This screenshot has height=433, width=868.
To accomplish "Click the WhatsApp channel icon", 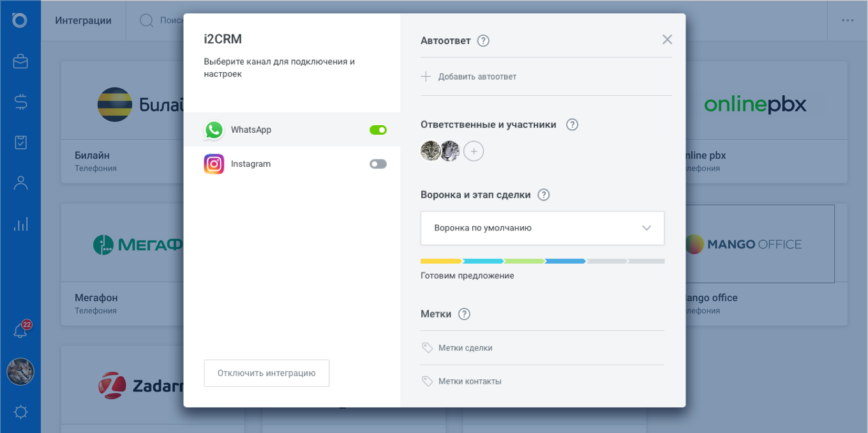I will coord(214,130).
